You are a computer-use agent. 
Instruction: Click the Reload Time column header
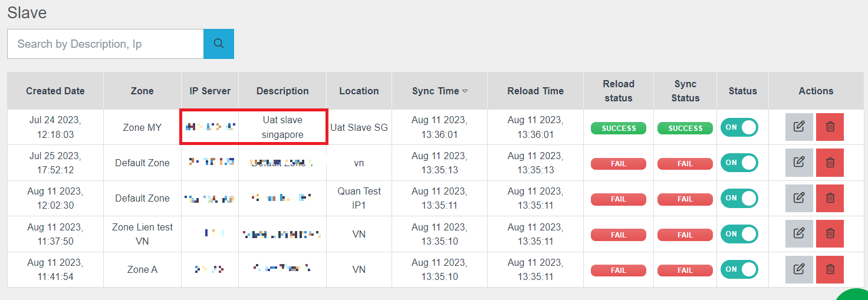[535, 91]
